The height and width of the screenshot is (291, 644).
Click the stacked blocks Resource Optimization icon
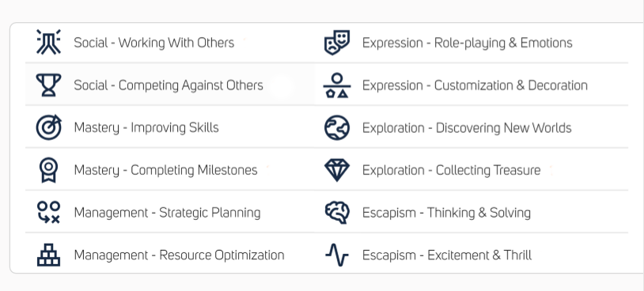pyautogui.click(x=48, y=255)
